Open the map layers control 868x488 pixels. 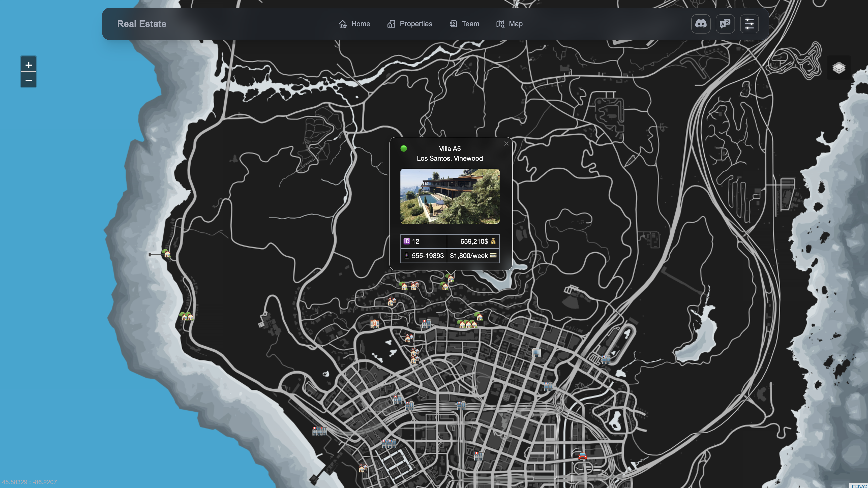click(839, 68)
